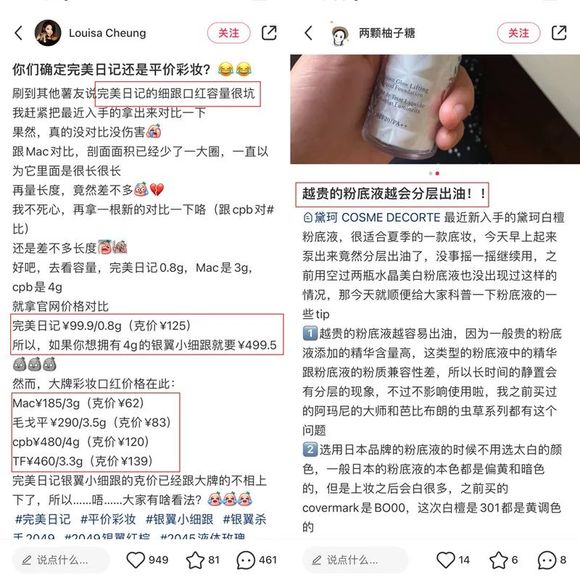Go back from 两颗柚子糖's post
Screen dimensions: 580x580
click(309, 33)
